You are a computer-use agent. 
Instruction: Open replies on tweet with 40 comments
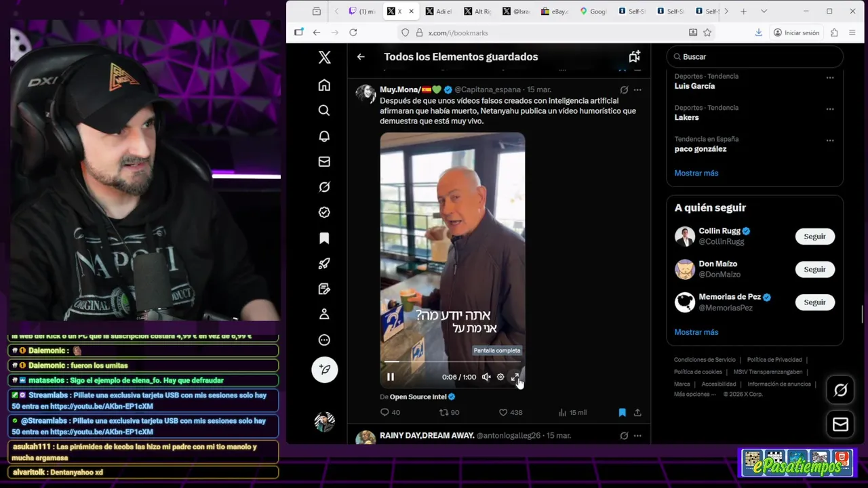(x=390, y=412)
